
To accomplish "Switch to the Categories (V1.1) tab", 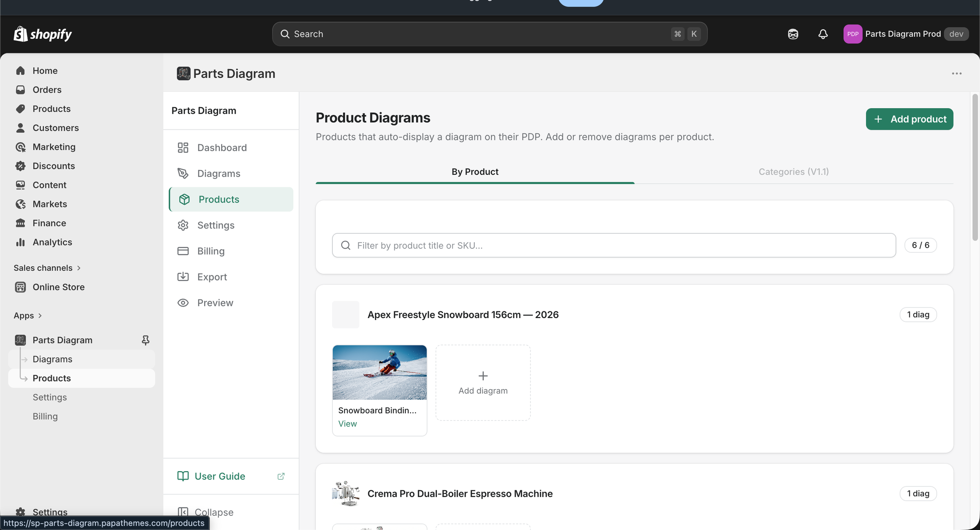I will [794, 171].
